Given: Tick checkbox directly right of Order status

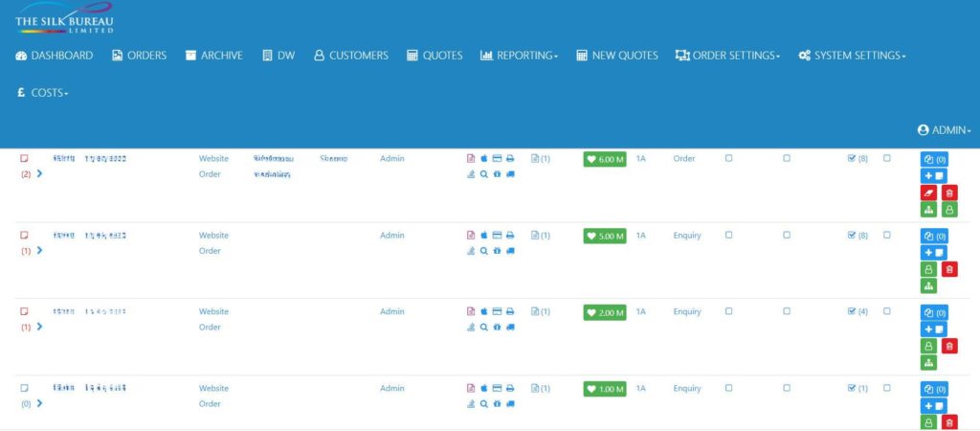Looking at the screenshot, I should point(728,158).
